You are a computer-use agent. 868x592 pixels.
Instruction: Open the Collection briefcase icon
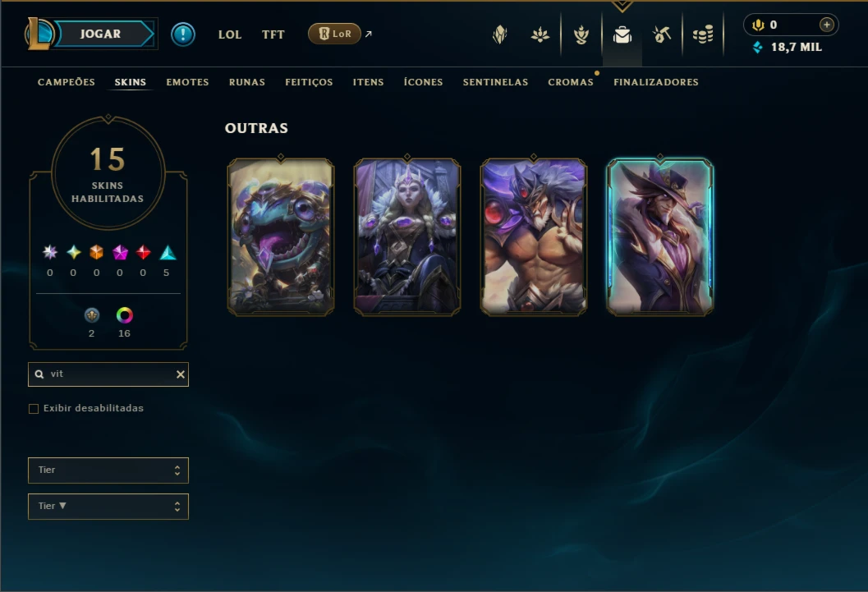point(622,34)
